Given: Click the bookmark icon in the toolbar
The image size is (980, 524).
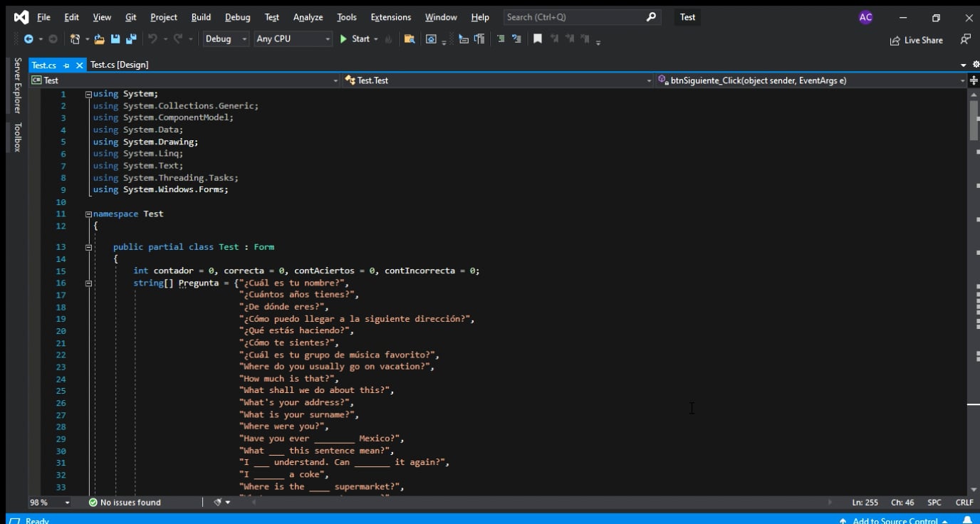Looking at the screenshot, I should [537, 39].
